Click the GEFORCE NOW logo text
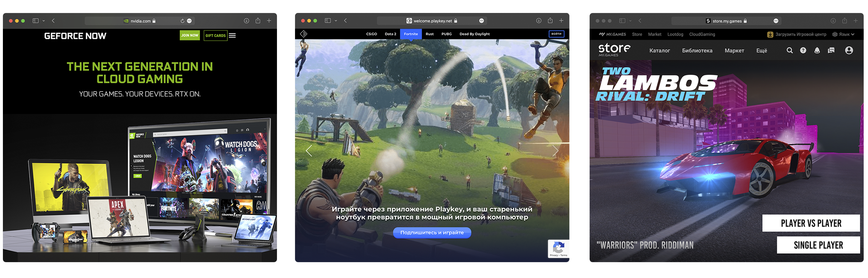Screen dimensions: 868x278 [x=75, y=36]
